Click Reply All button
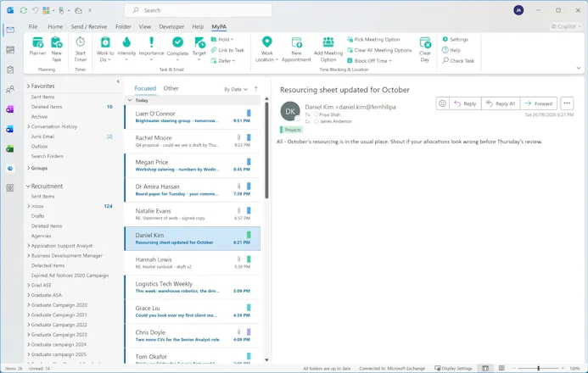Image resolution: width=588 pixels, height=373 pixels. point(501,103)
